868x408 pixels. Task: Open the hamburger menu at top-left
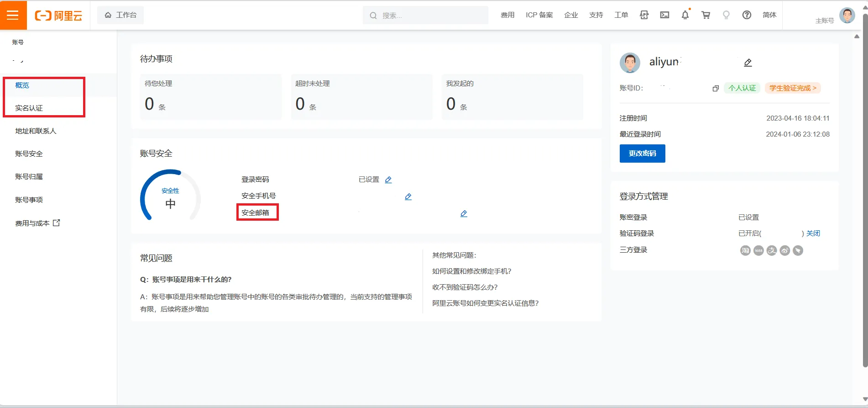pos(13,15)
